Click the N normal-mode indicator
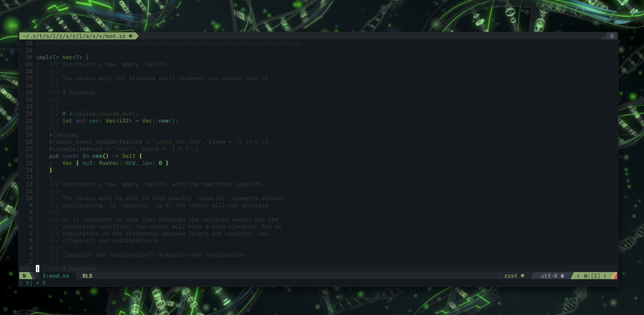 (24, 276)
